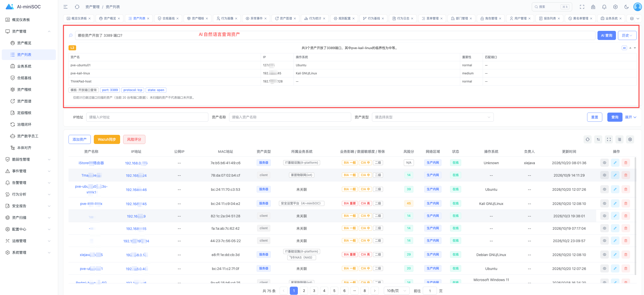This screenshot has width=644, height=295.
Task: Click the page refresh icon beside breadcrumb
Action: pyautogui.click(x=77, y=7)
